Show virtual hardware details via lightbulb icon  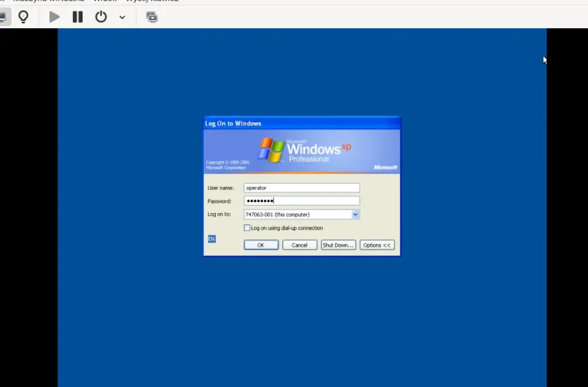pos(24,17)
